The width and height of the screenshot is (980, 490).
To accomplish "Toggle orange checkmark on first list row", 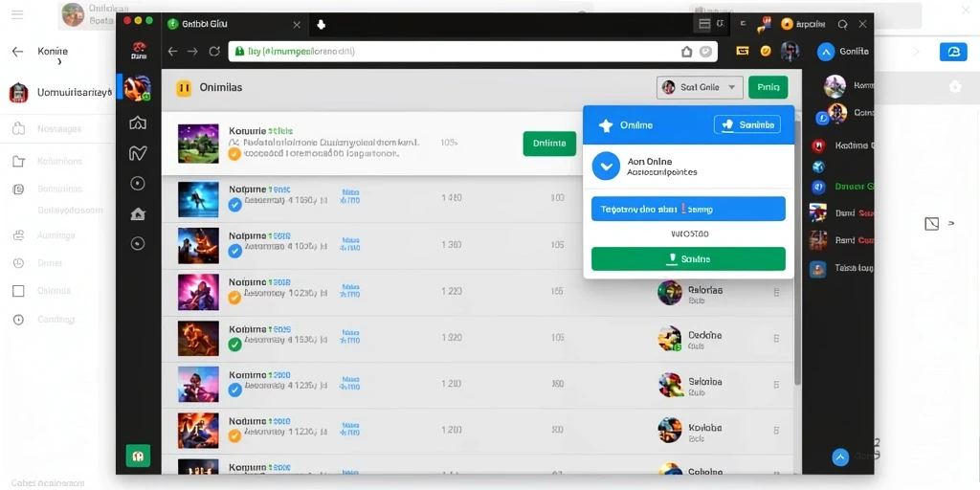I will (x=234, y=154).
